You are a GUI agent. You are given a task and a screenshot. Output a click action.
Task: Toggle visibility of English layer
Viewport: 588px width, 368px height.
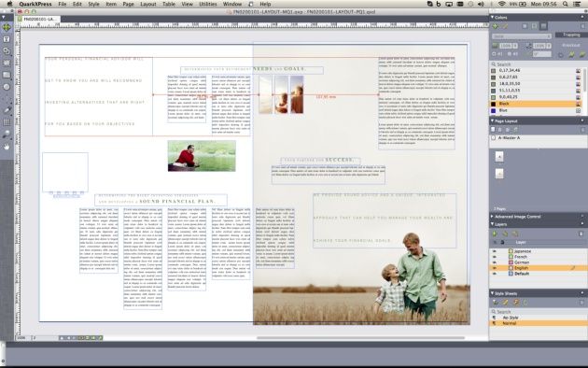(x=495, y=268)
